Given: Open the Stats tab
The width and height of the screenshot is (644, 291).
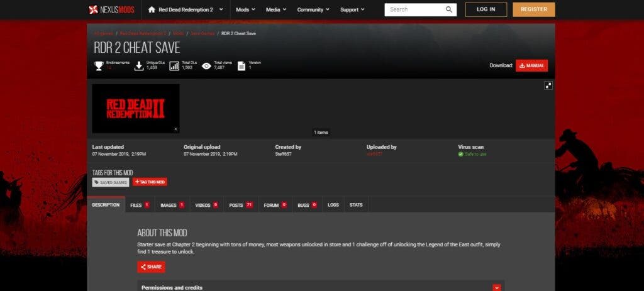Looking at the screenshot, I should (356, 205).
